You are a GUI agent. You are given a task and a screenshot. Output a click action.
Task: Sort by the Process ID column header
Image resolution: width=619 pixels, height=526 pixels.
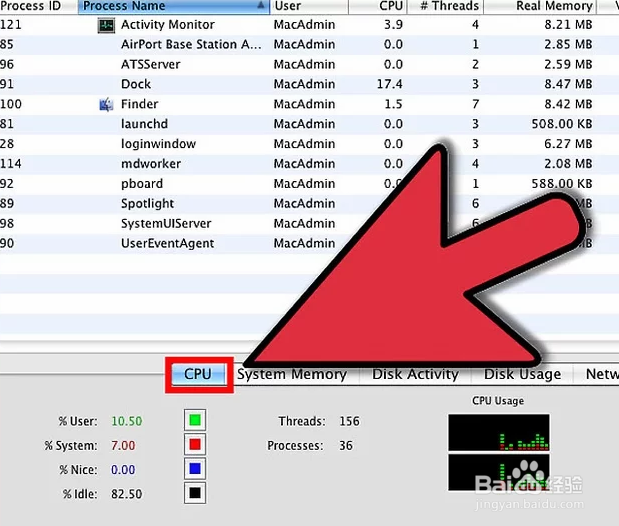click(x=38, y=6)
